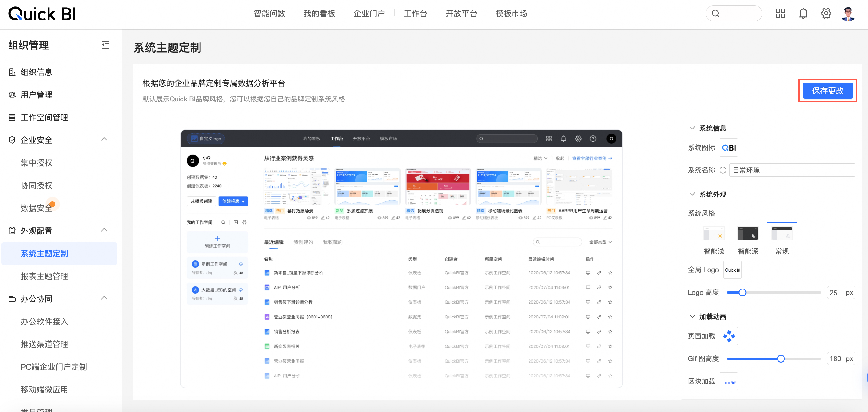Image resolution: width=868 pixels, height=412 pixels.
Task: Collapse the 企业安全 sidebar group
Action: pos(104,140)
